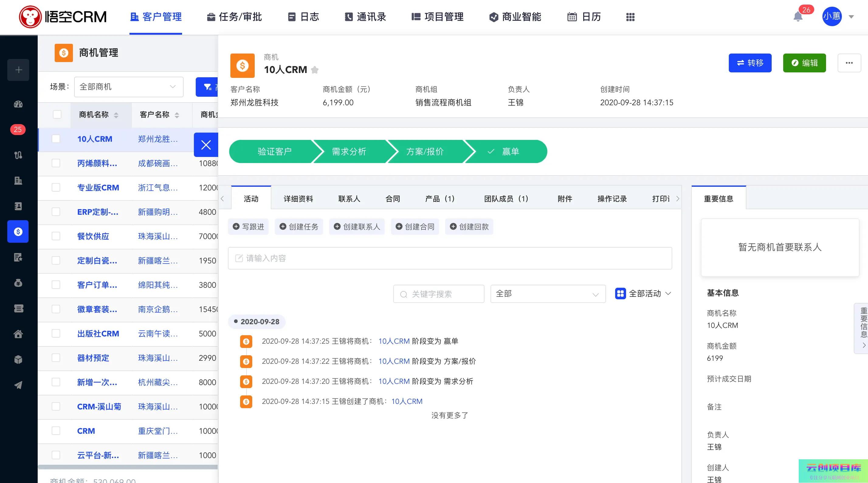Switch to the 详细资料 tab
The height and width of the screenshot is (483, 868).
click(298, 199)
